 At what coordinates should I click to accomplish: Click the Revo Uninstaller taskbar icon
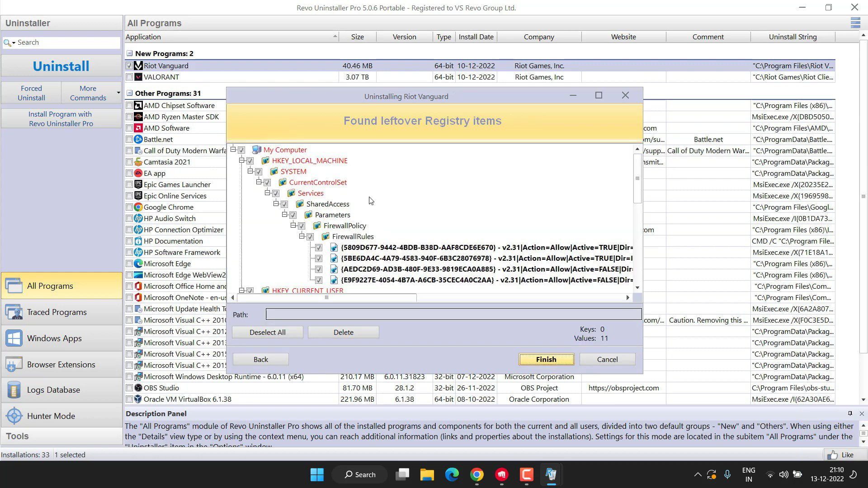(x=551, y=474)
